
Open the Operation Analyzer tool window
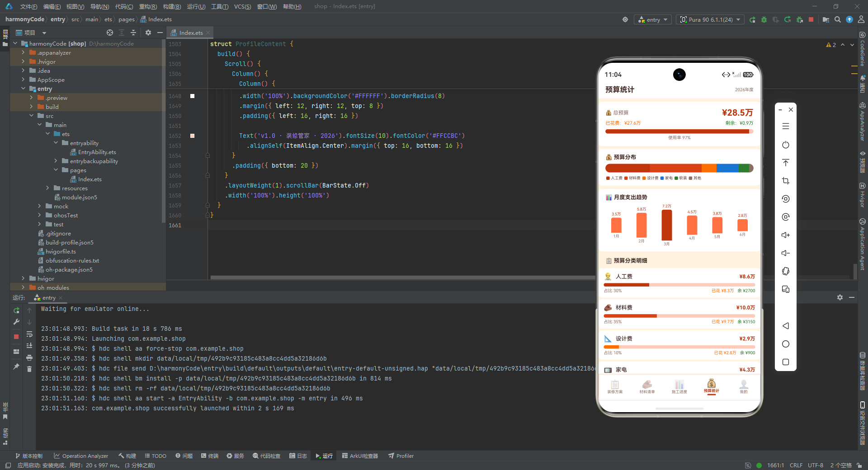click(x=81, y=456)
